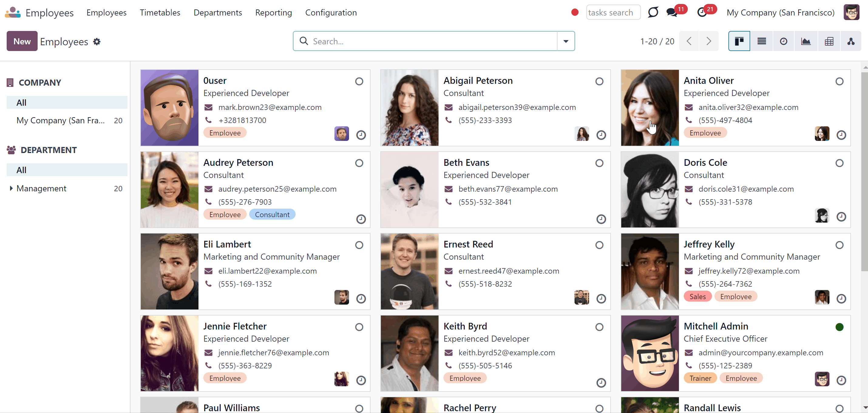Open activity clock on Audrey Peterson card

point(361,219)
